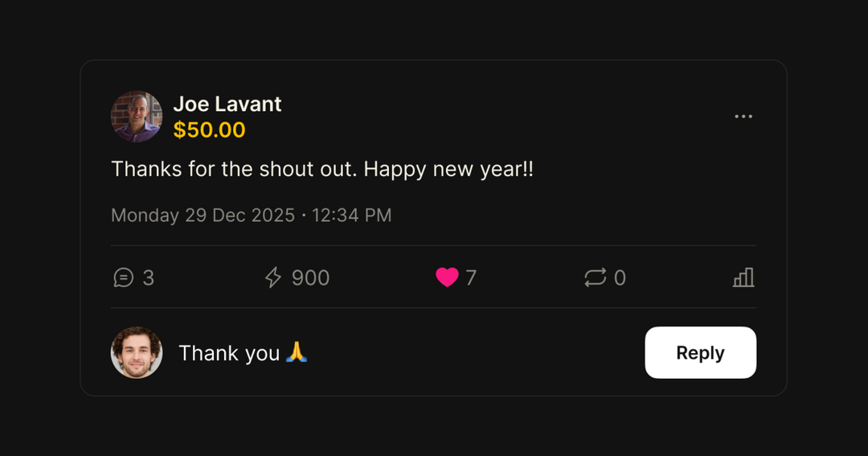Screen dimensions: 868x456
Task: Click the repost count 0
Action: click(x=620, y=278)
